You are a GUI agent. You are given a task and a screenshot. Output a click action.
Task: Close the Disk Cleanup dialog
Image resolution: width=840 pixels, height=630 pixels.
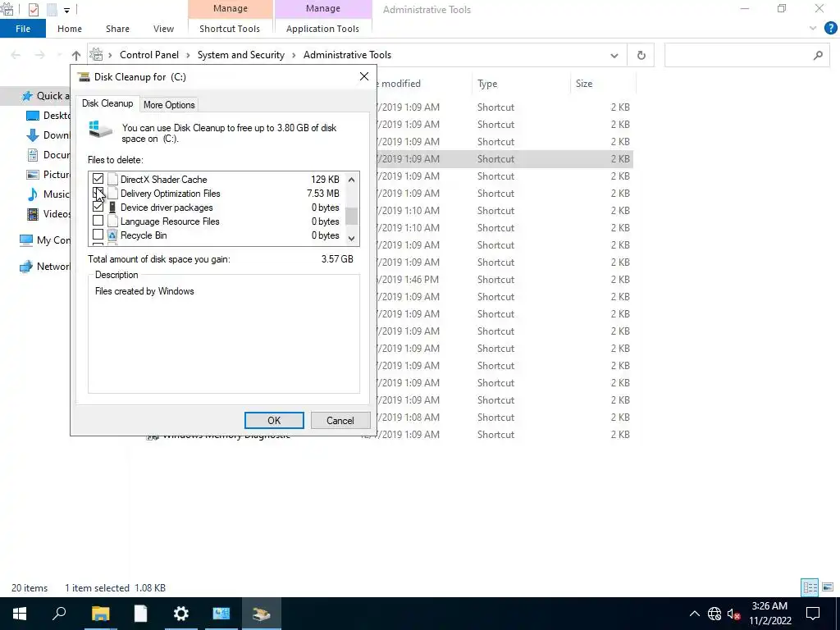pos(364,76)
